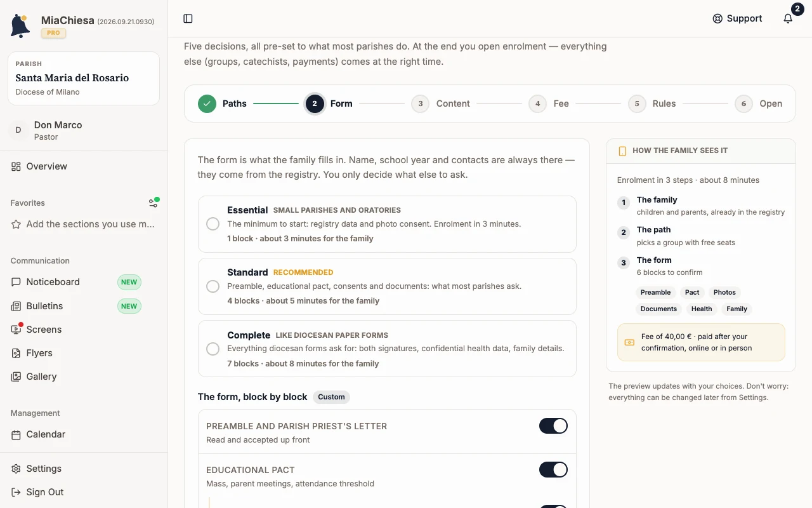Click the green checkmark on Paths step
812x508 pixels.
[207, 104]
